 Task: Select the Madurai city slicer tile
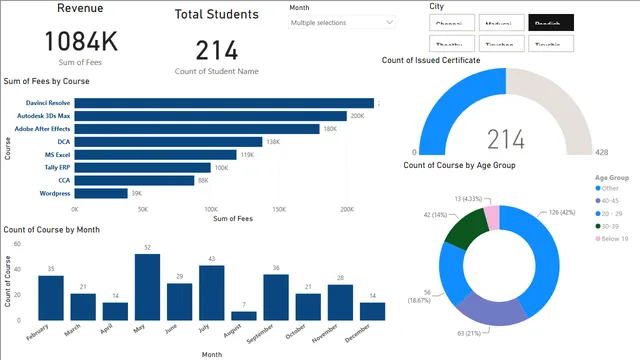[x=502, y=22]
